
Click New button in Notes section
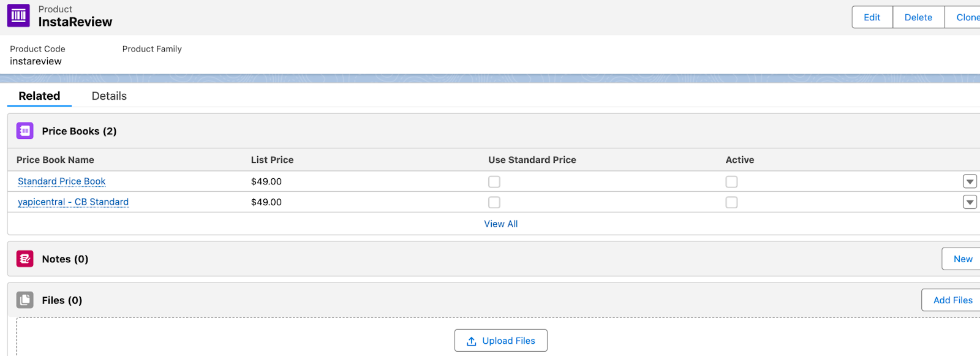tap(963, 259)
